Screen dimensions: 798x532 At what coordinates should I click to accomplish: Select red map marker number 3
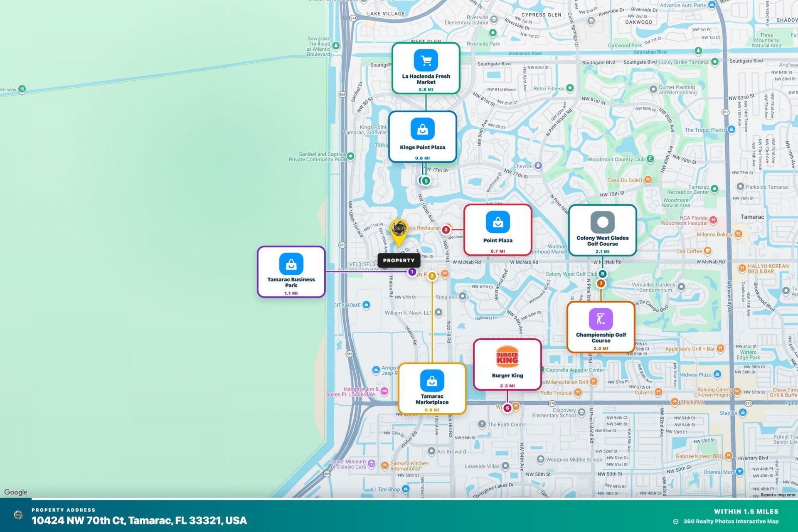(x=446, y=229)
